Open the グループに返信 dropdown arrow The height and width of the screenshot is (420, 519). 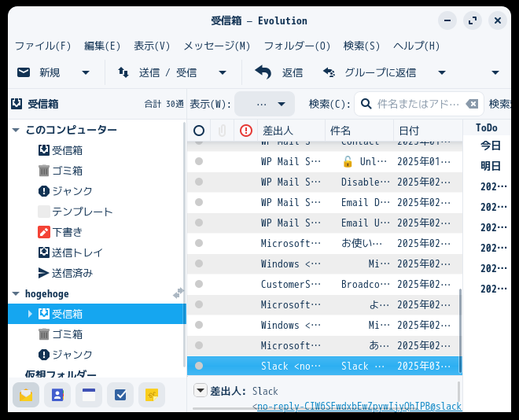(442, 72)
